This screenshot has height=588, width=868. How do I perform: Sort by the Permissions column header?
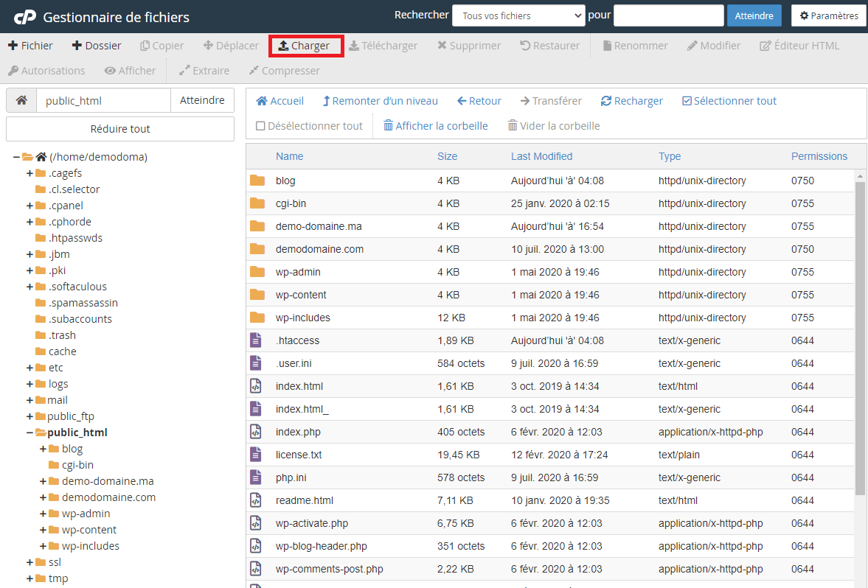(x=819, y=156)
